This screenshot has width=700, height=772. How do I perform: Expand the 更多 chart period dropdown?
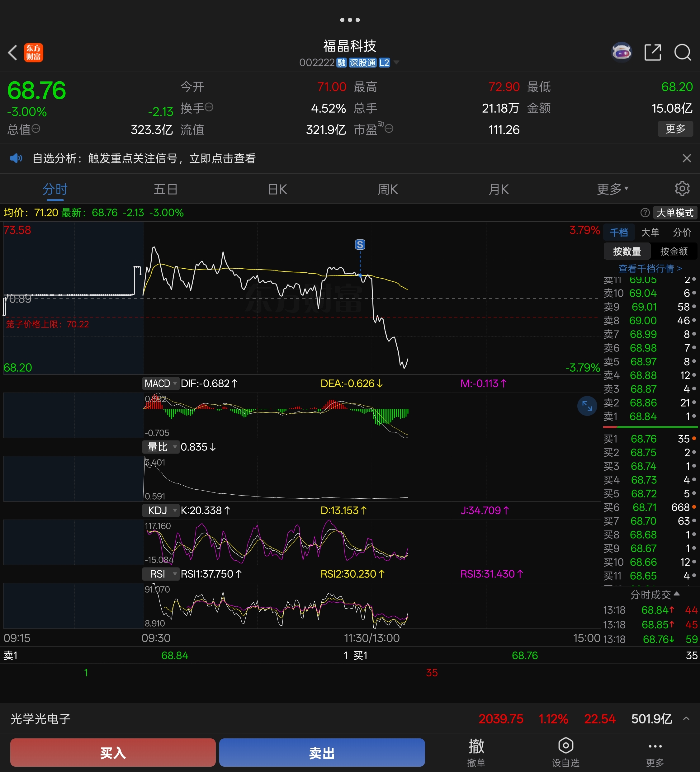612,189
